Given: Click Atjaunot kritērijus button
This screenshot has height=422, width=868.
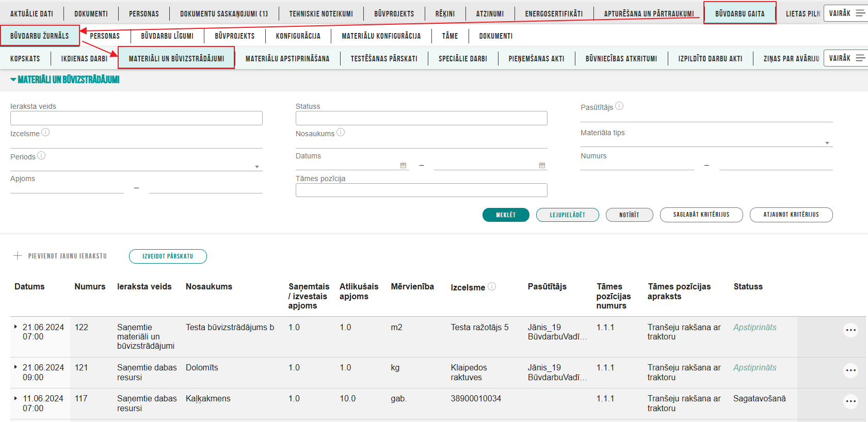Looking at the screenshot, I should pos(791,215).
